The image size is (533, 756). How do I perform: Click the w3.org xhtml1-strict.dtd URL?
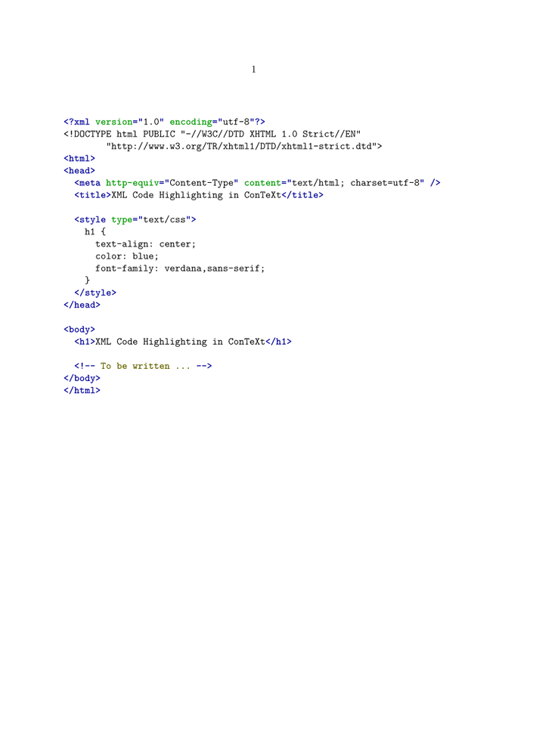click(x=243, y=146)
